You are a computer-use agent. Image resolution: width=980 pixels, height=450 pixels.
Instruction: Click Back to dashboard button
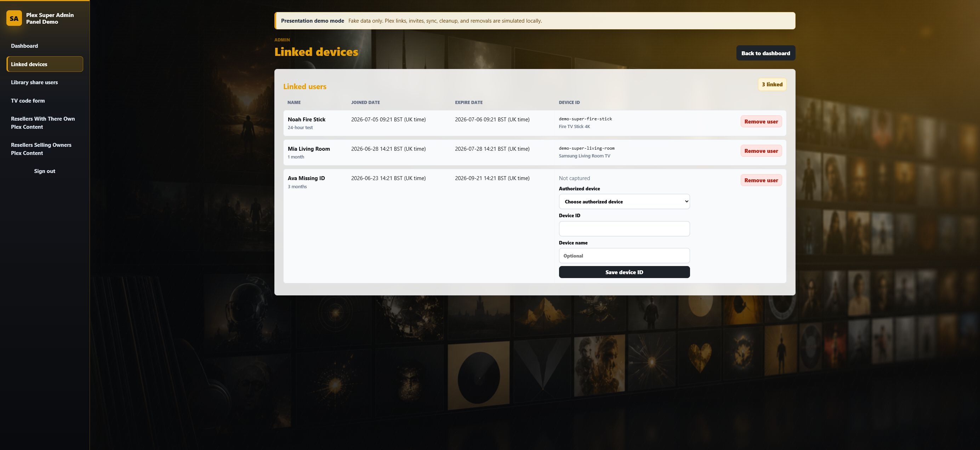[x=765, y=53]
